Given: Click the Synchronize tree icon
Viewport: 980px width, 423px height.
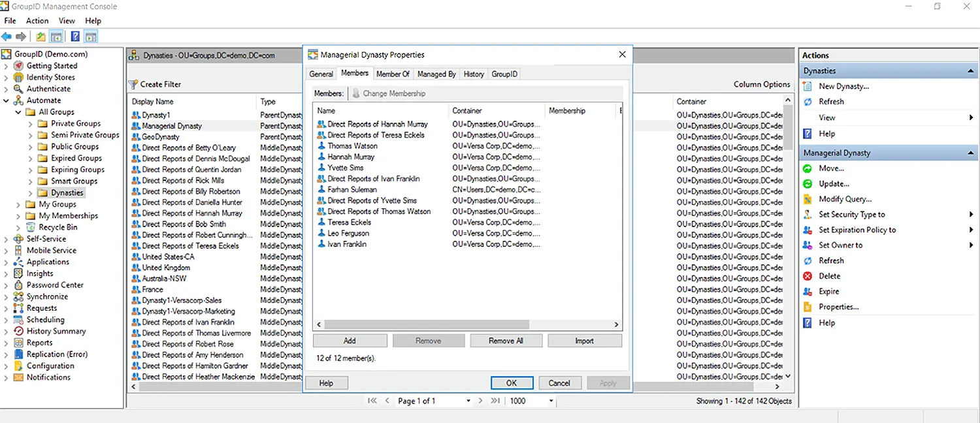Looking at the screenshot, I should 19,297.
